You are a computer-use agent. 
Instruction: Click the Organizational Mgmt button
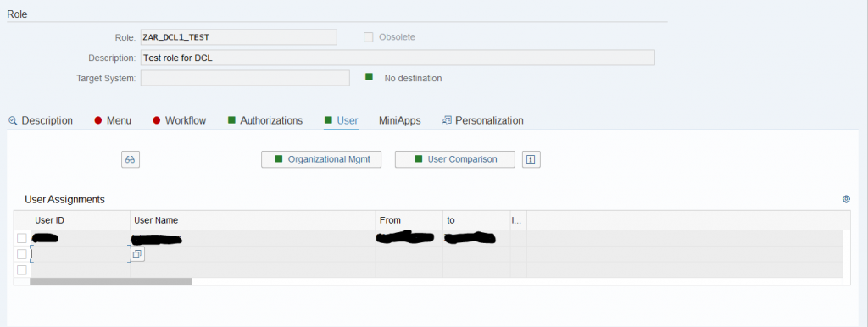click(x=321, y=159)
